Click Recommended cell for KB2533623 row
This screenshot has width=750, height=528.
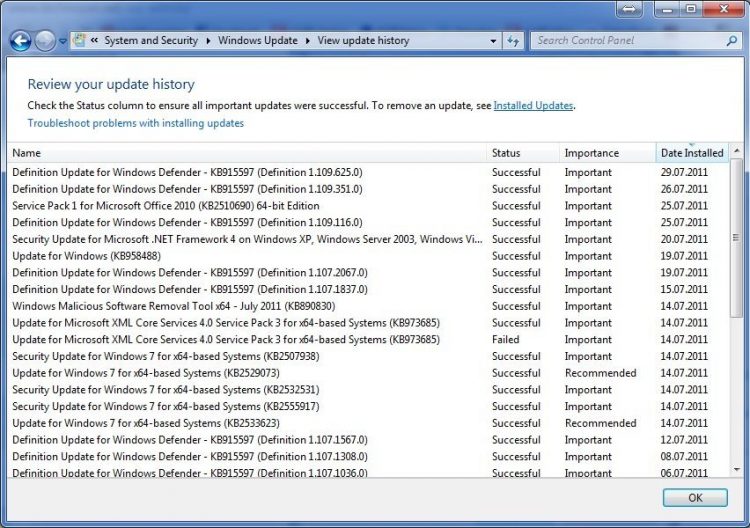[601, 424]
